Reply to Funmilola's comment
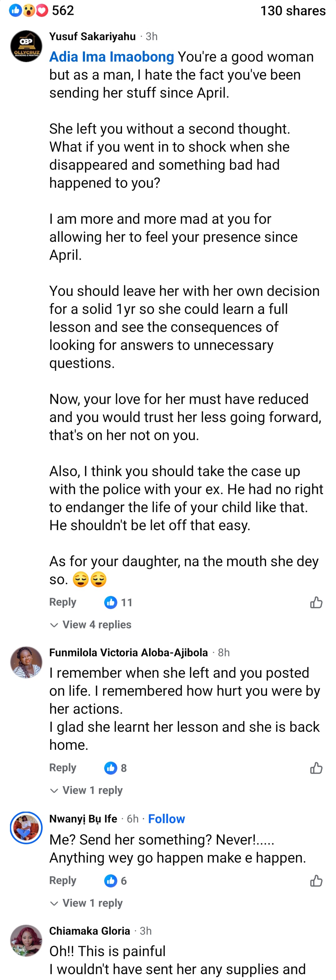 (63, 767)
